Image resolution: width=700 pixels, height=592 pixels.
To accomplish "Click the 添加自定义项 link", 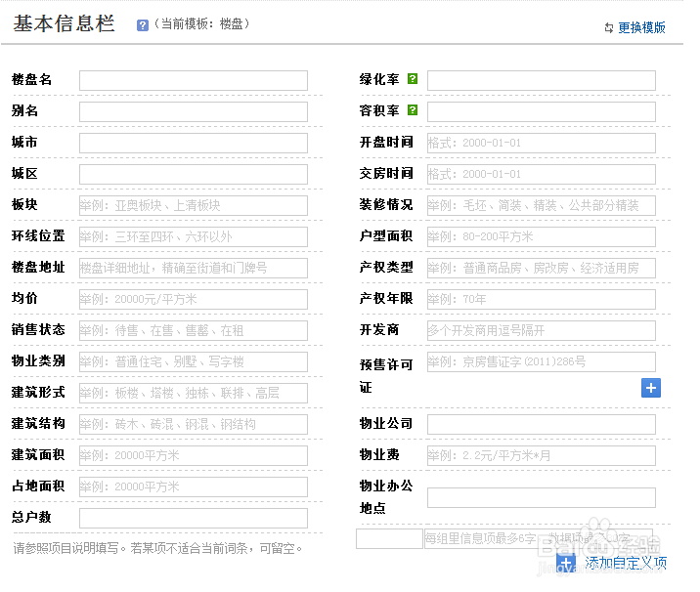I will pyautogui.click(x=626, y=563).
